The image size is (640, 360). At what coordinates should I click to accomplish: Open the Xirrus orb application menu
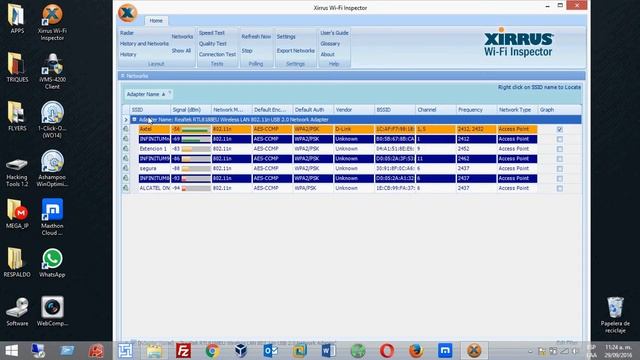pyautogui.click(x=127, y=13)
